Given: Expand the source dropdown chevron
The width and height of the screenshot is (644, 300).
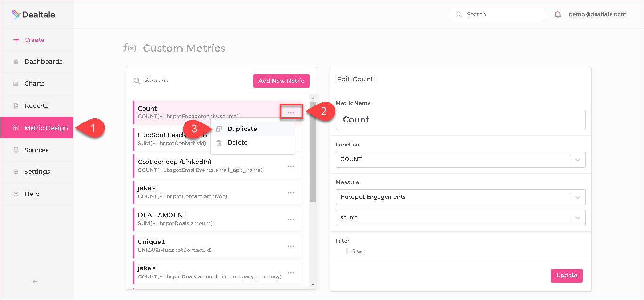Looking at the screenshot, I should [578, 217].
